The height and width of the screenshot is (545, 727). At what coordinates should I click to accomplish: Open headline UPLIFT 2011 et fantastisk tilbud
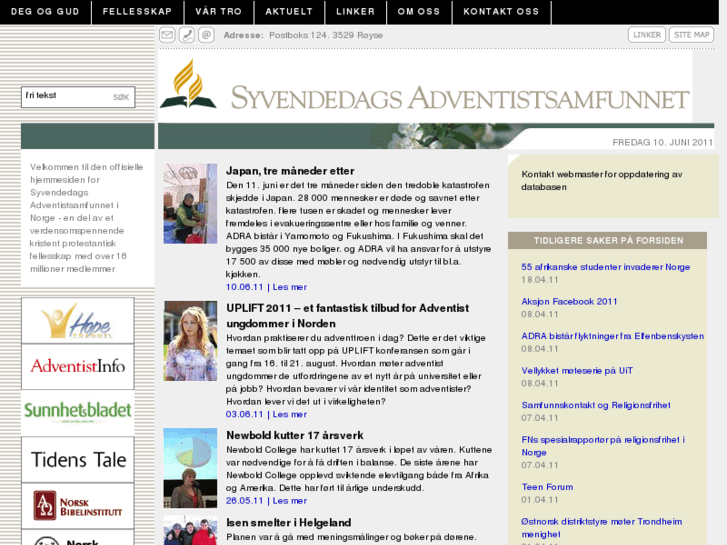click(x=347, y=315)
